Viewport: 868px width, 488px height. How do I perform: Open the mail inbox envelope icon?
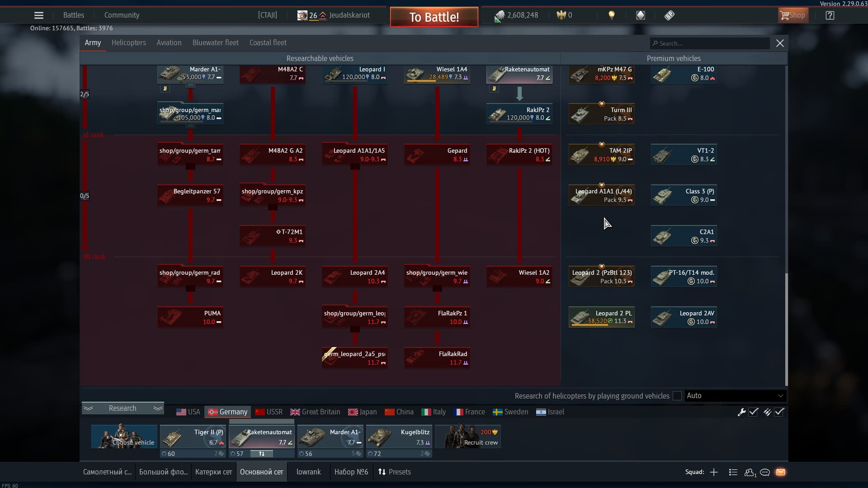781,472
